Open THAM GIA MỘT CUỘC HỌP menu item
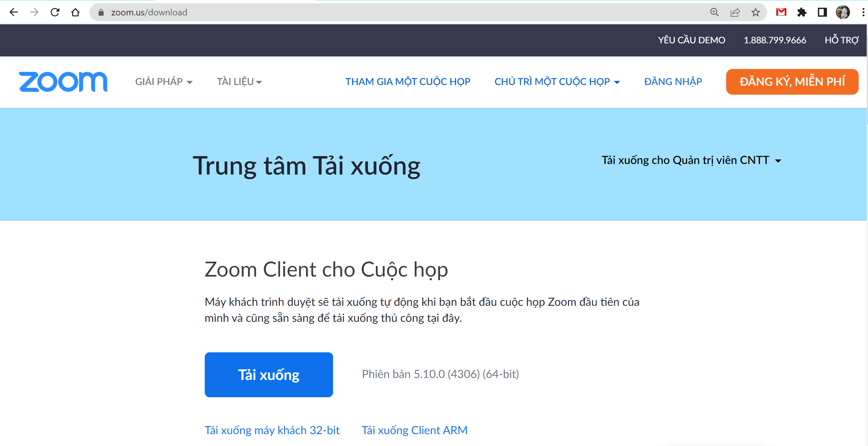Image resolution: width=868 pixels, height=446 pixels. (x=408, y=81)
